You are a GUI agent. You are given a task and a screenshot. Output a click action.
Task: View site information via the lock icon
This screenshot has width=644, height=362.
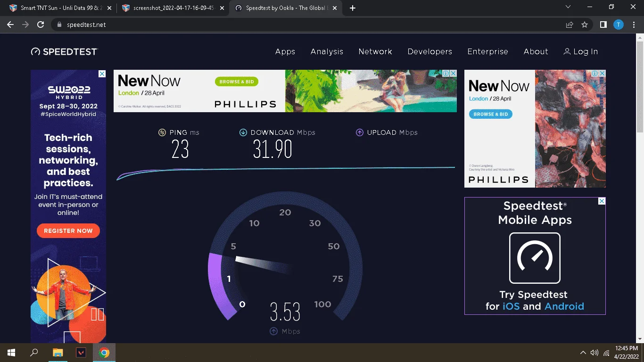pyautogui.click(x=59, y=25)
